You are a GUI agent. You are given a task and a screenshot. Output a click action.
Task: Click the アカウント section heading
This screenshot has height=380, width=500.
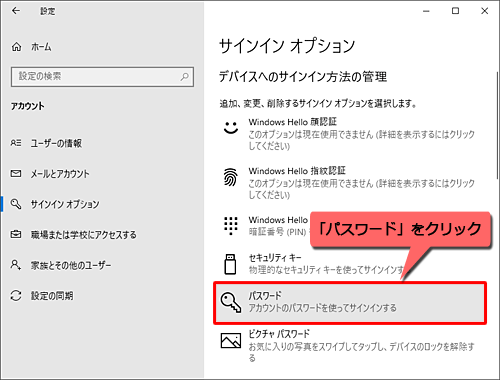point(27,106)
